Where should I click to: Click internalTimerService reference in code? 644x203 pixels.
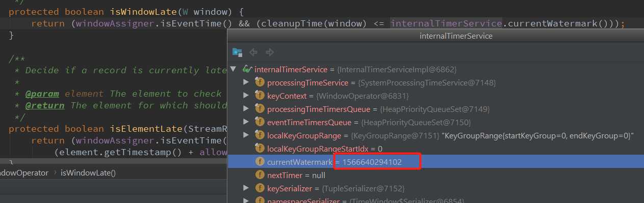pyautogui.click(x=446, y=23)
